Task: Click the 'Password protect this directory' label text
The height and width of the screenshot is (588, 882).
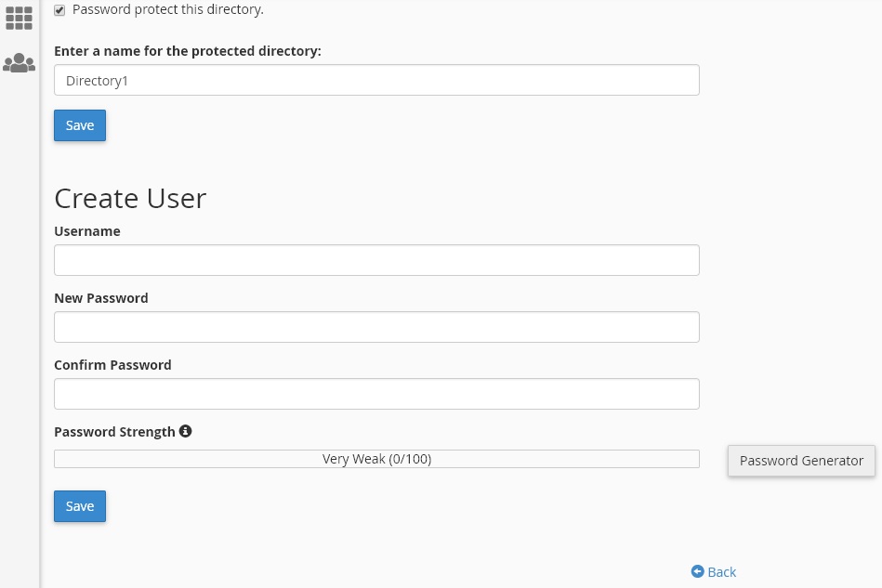Action: click(x=167, y=9)
